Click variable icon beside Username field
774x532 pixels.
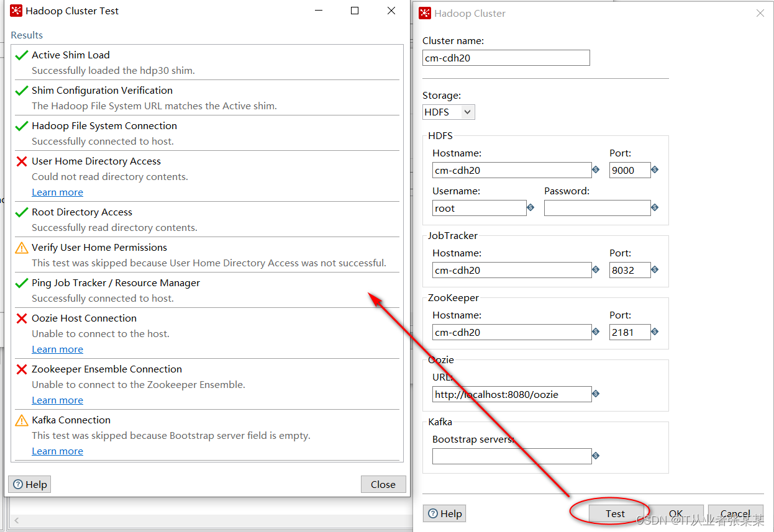tap(530, 207)
